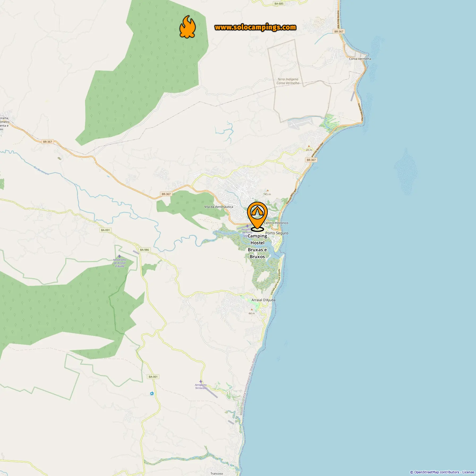Click the BA-685 road shield
Screen dimensions: 476x476
coord(279,4)
